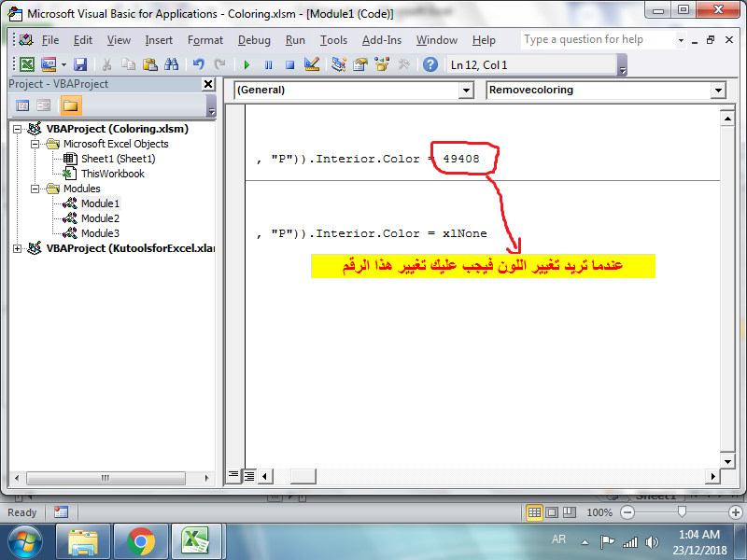Open the Window menu

437,40
